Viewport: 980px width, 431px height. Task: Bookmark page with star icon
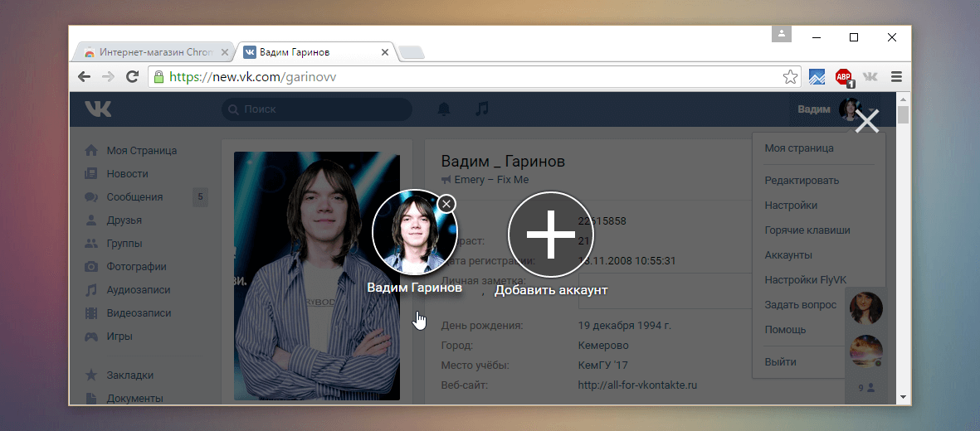[x=790, y=77]
